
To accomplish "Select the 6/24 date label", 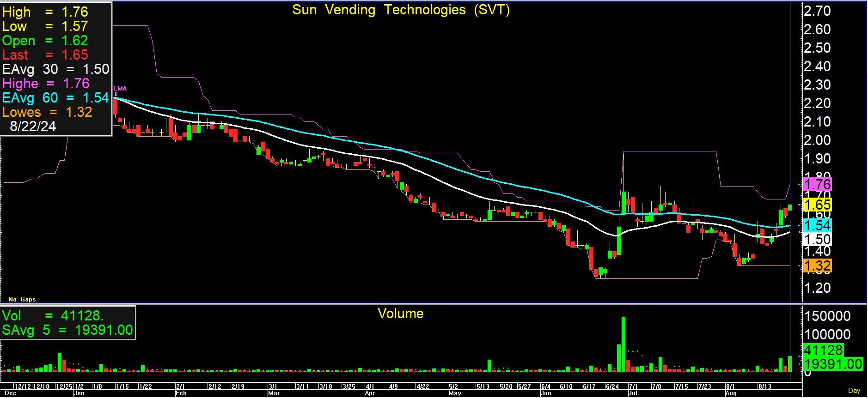I will tap(612, 386).
